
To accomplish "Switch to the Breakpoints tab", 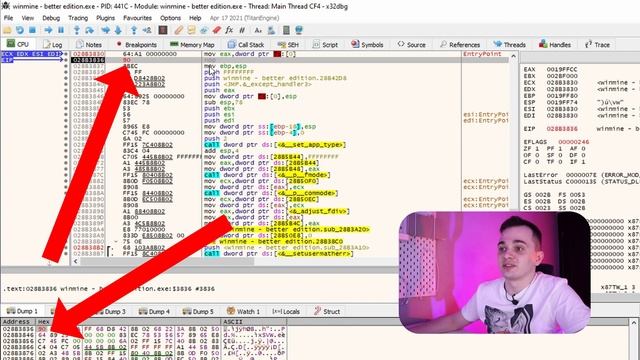I will [136, 44].
